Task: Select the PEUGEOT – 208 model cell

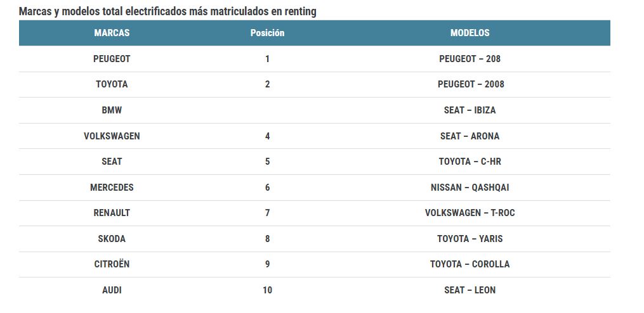Action: (x=470, y=59)
